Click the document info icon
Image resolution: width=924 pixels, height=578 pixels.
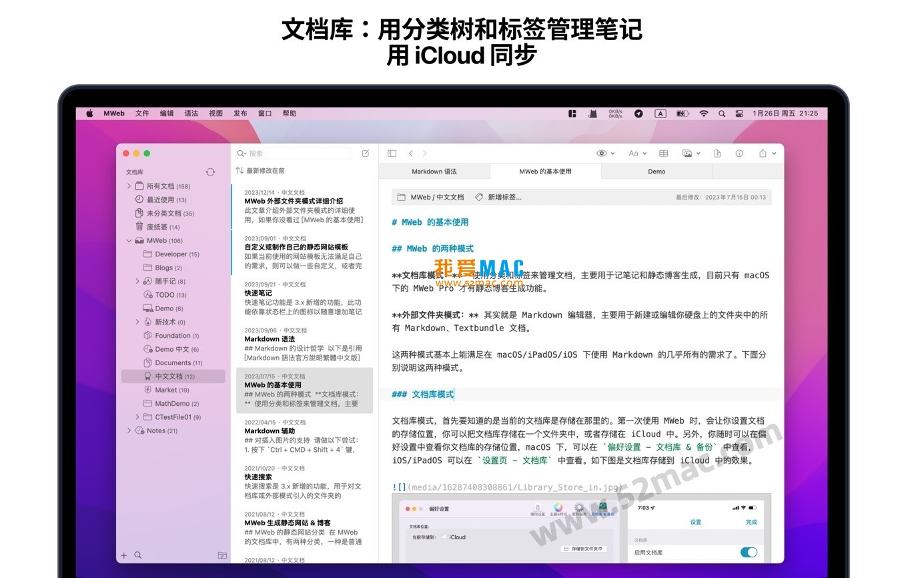(739, 153)
